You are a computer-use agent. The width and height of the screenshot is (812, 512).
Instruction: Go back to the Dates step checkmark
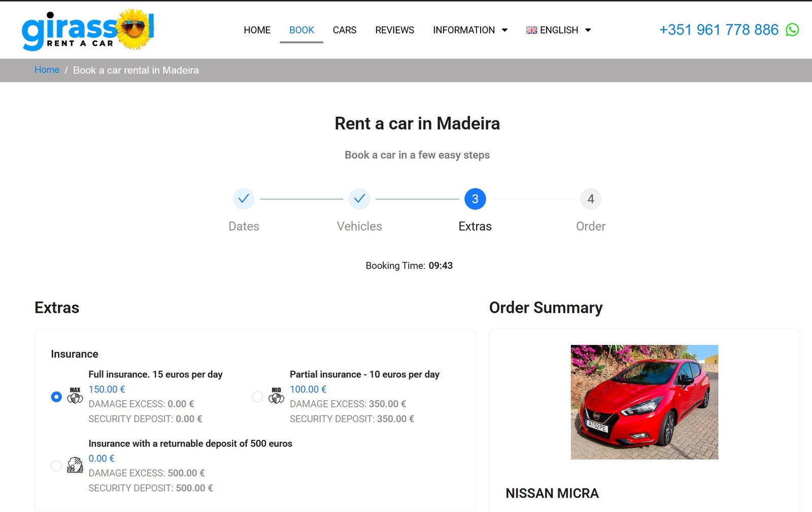point(244,199)
